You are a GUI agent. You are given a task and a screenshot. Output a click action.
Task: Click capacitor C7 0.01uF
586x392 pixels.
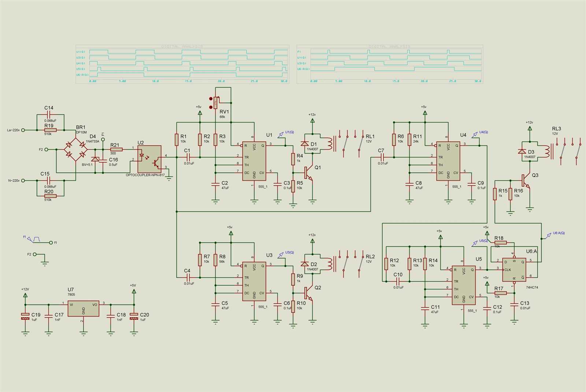[x=382, y=157]
